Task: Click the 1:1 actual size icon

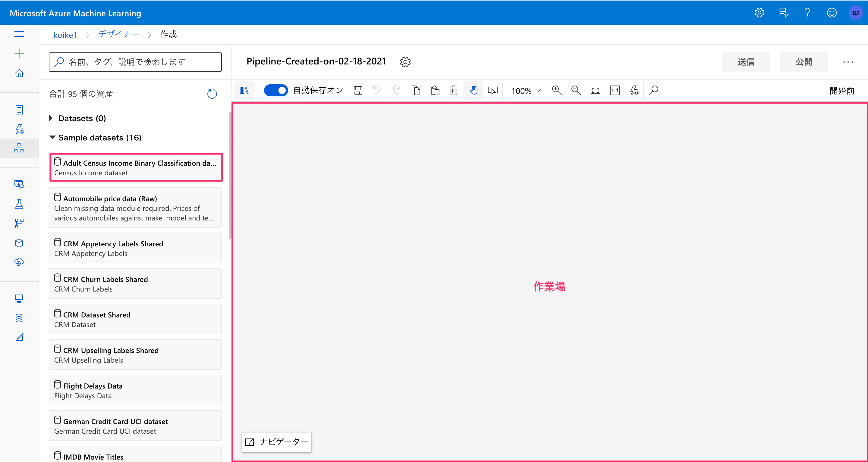Action: 615,90
